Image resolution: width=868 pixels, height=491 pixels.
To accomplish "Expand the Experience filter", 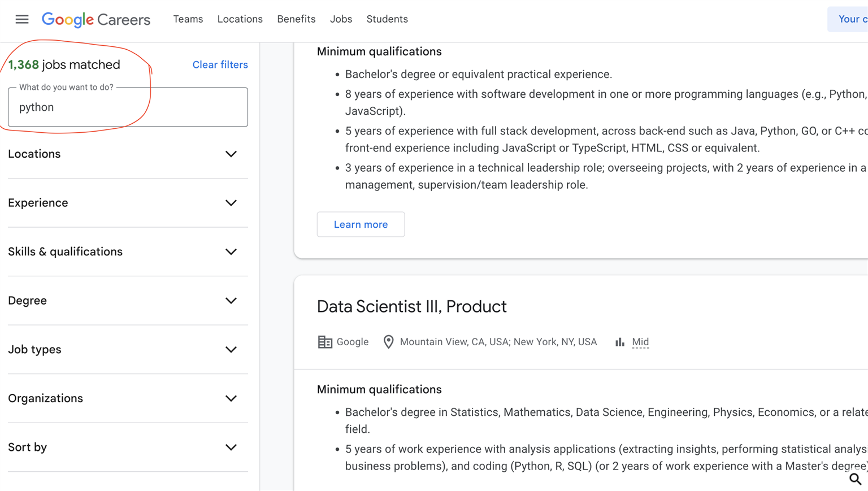I will 128,203.
